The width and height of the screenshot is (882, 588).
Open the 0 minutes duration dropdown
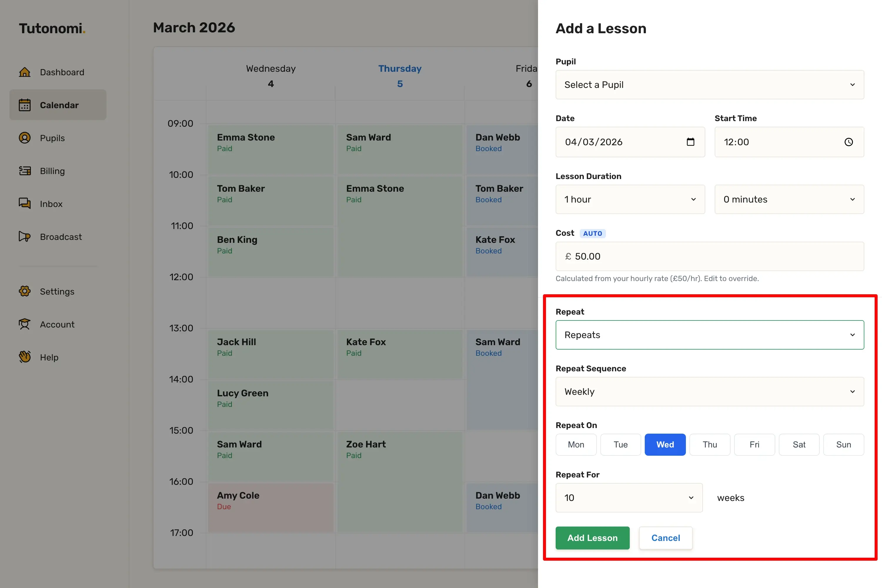(x=789, y=200)
